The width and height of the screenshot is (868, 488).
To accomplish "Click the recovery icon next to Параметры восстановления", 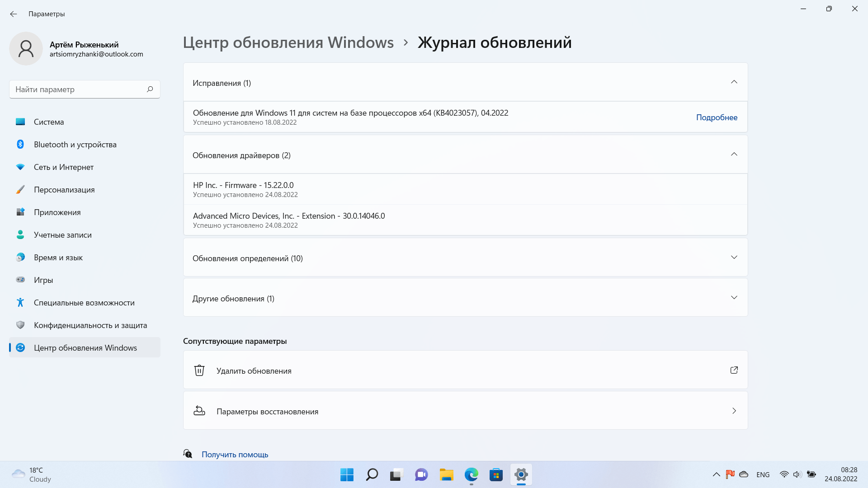I will [x=199, y=411].
